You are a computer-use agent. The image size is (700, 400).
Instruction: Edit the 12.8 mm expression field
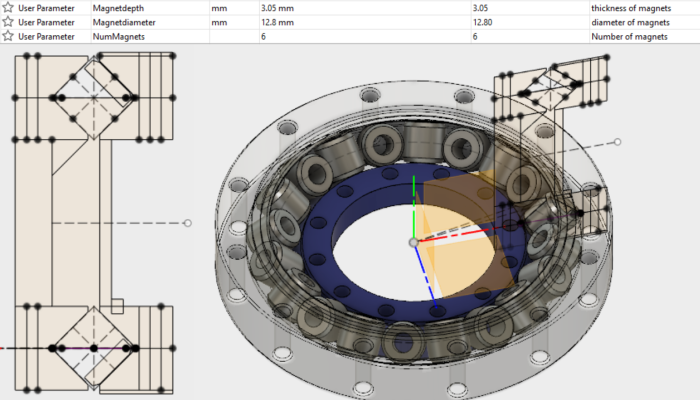tap(365, 22)
